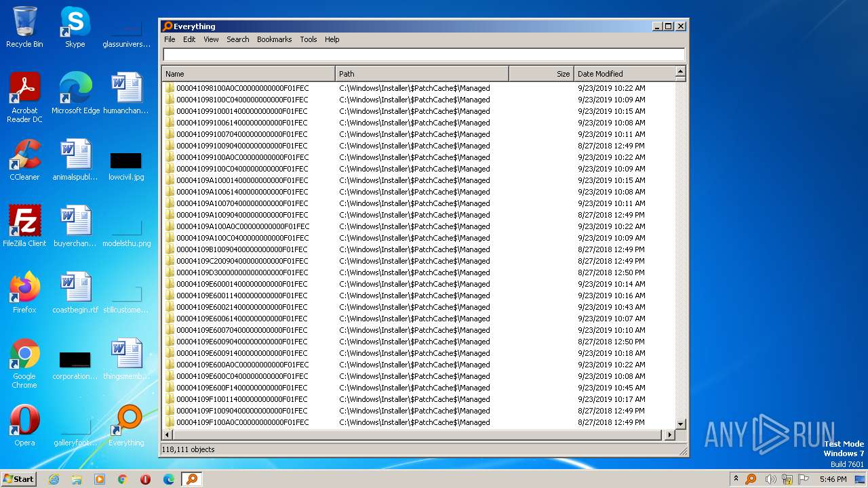Select folder icon of 00004109F100A0C00000000000F01FEC
This screenshot has width=868, height=488.
pyautogui.click(x=170, y=422)
